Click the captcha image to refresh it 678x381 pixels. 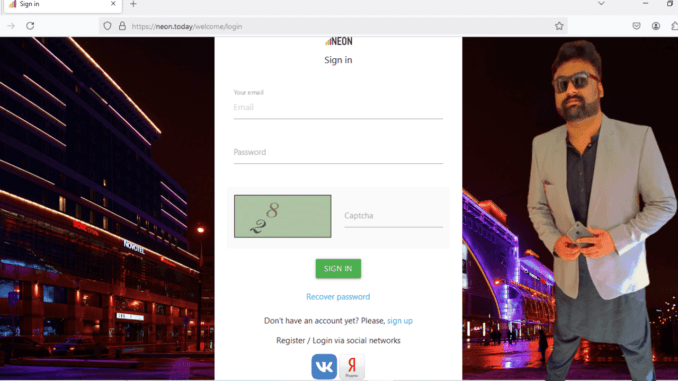(283, 216)
